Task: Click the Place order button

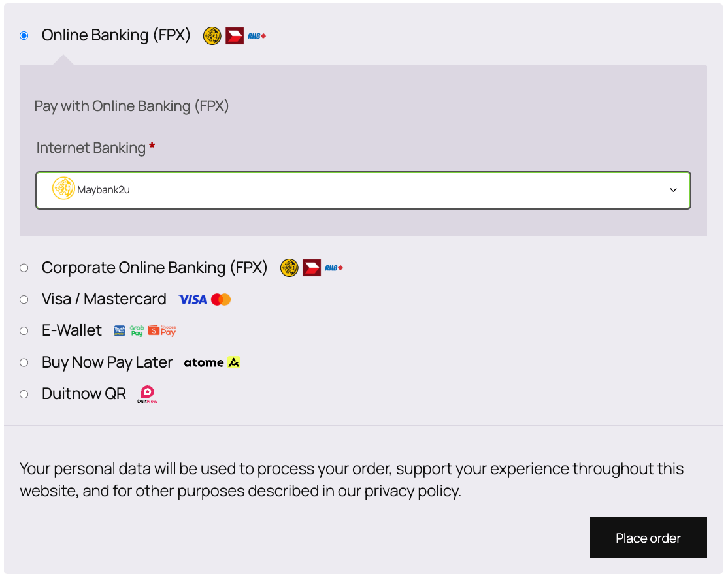Action: coord(648,538)
